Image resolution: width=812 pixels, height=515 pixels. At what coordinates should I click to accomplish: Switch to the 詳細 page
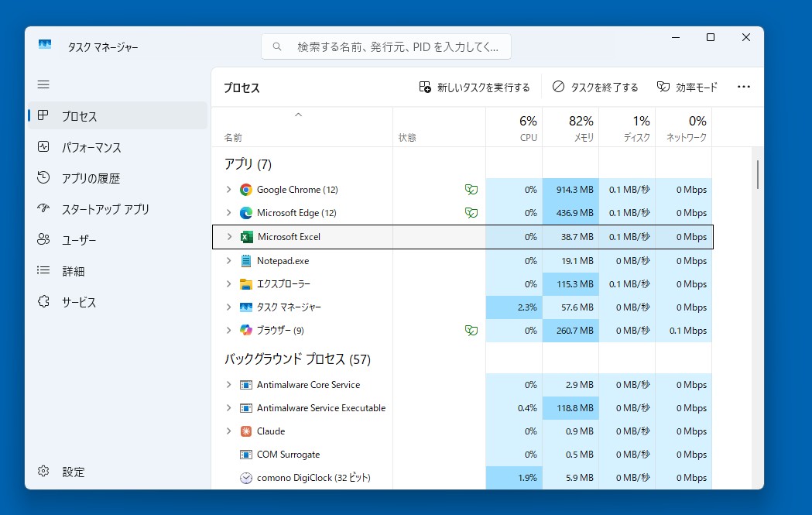click(118, 271)
